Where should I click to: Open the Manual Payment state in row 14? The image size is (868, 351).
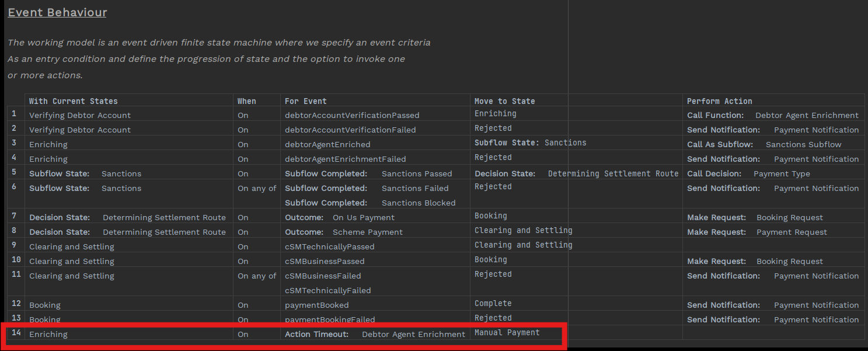click(x=507, y=333)
